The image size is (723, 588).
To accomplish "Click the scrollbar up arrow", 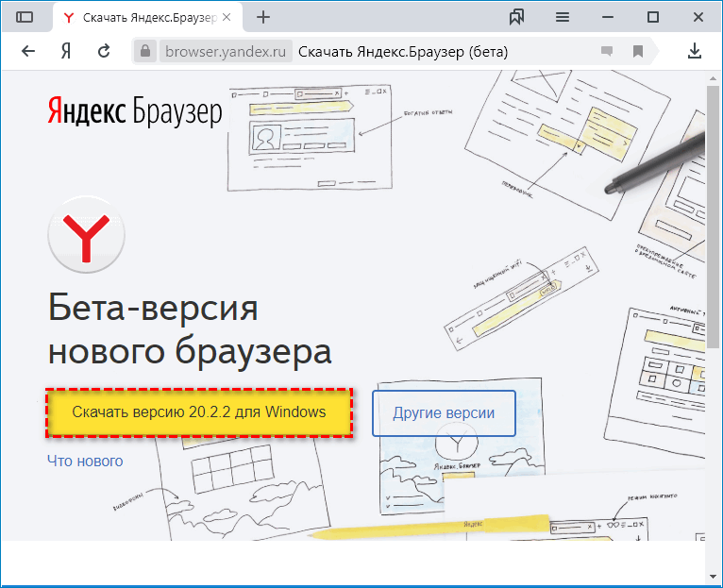I will click(714, 77).
